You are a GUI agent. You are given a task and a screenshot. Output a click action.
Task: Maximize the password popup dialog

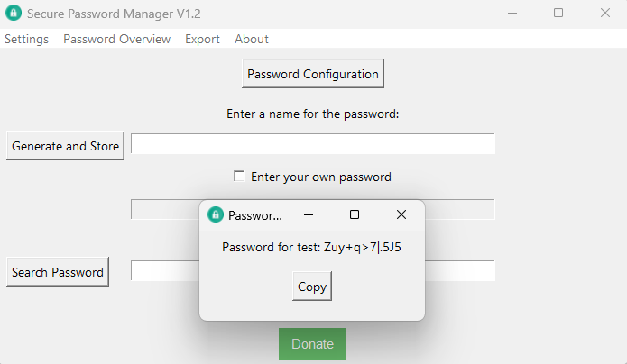pyautogui.click(x=355, y=214)
